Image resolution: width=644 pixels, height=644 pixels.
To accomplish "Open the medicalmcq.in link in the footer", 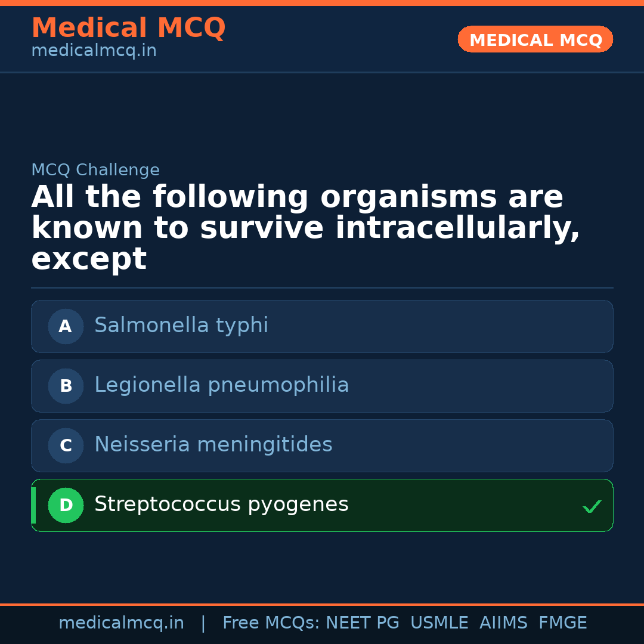I will (x=121, y=623).
